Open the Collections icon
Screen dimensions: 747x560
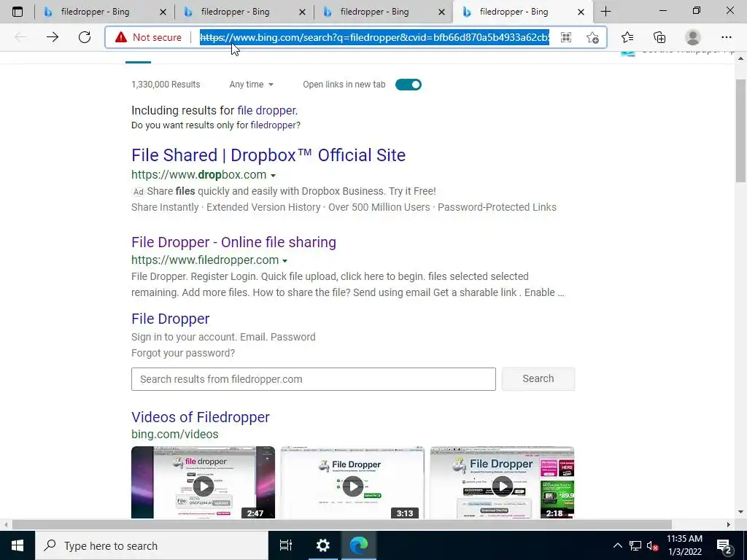(x=659, y=37)
